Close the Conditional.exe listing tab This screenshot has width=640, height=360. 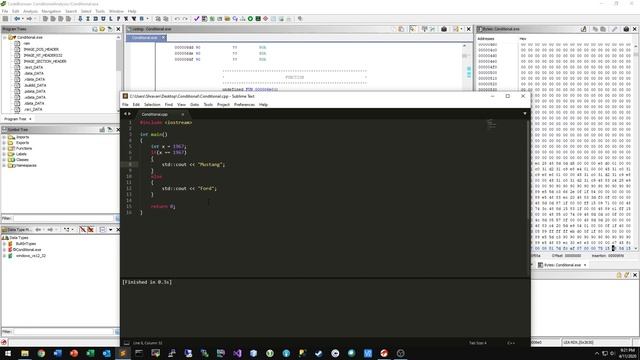(163, 38)
